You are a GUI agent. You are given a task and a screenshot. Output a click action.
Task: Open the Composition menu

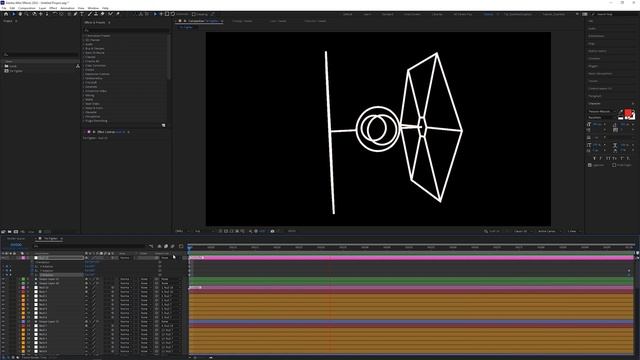click(x=27, y=8)
